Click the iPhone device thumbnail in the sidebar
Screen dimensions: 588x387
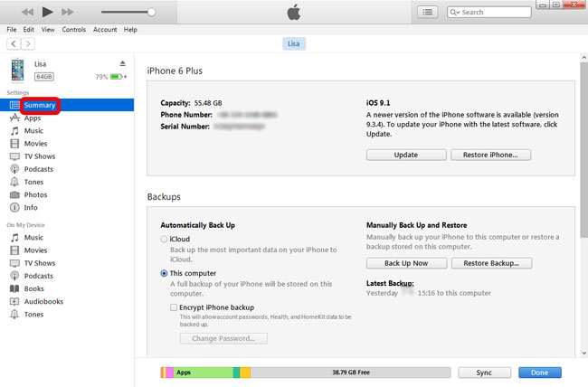click(17, 70)
